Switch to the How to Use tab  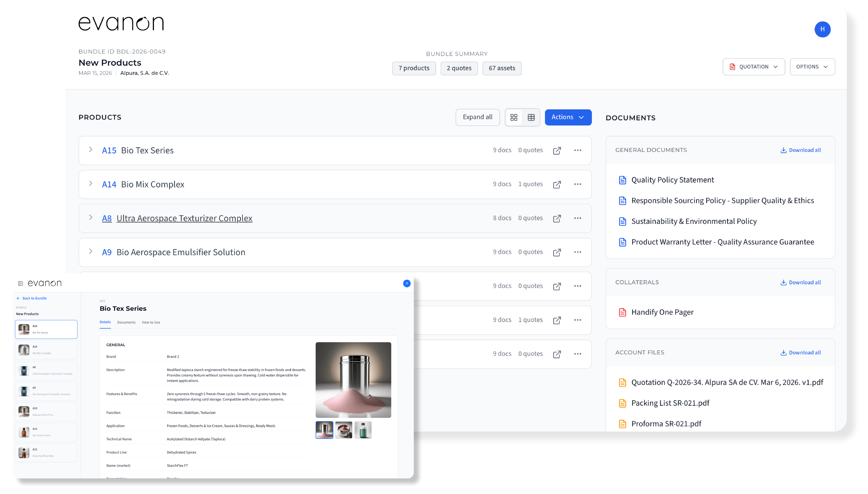click(151, 322)
